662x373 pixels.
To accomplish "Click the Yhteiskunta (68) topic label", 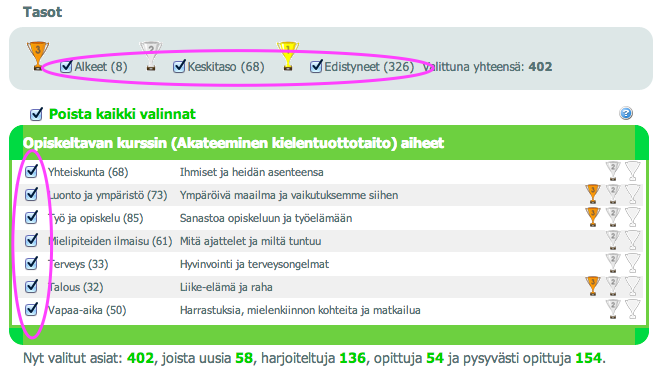I will pos(88,172).
